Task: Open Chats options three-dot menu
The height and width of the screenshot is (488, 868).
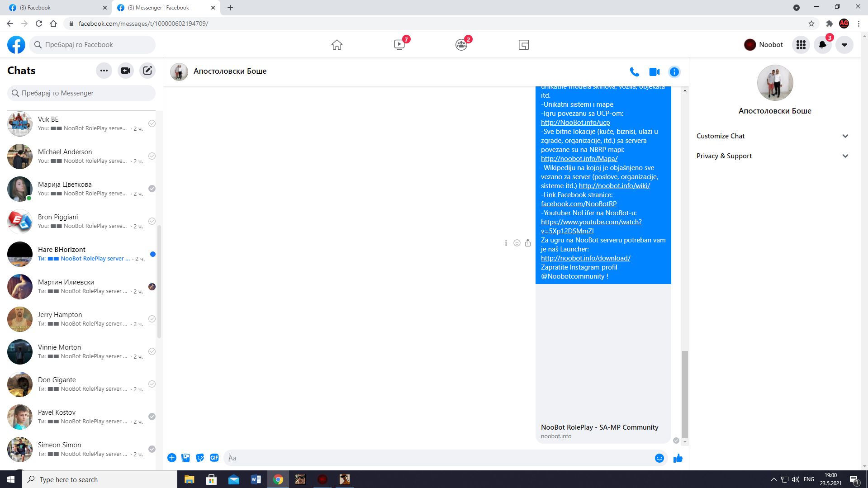Action: [104, 71]
